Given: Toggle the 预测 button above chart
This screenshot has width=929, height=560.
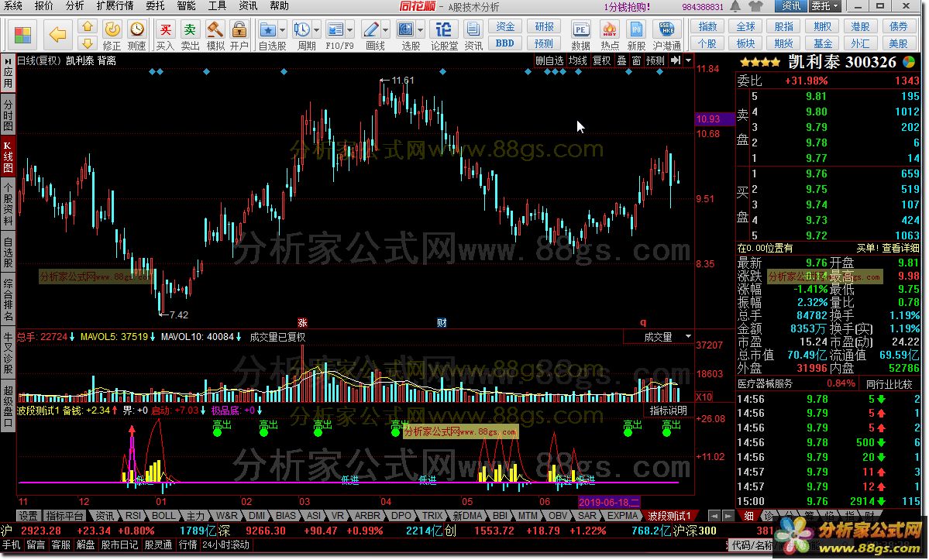Looking at the screenshot, I should [x=655, y=60].
